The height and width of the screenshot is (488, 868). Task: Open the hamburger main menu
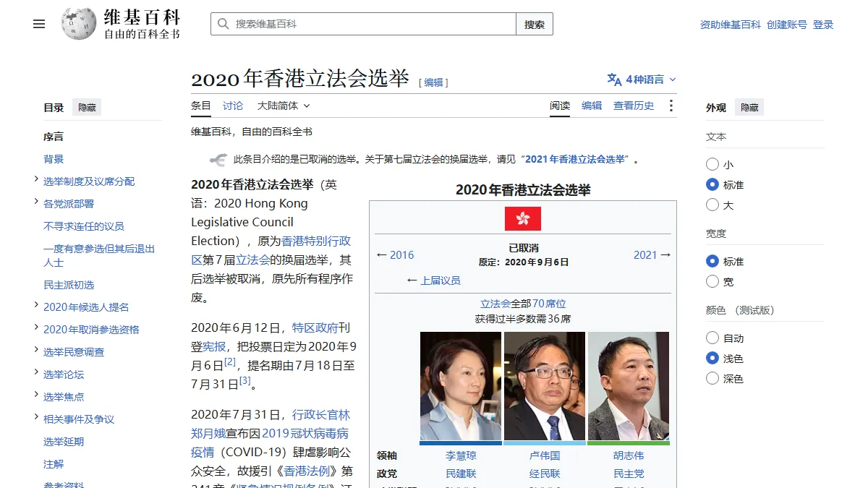coord(39,24)
